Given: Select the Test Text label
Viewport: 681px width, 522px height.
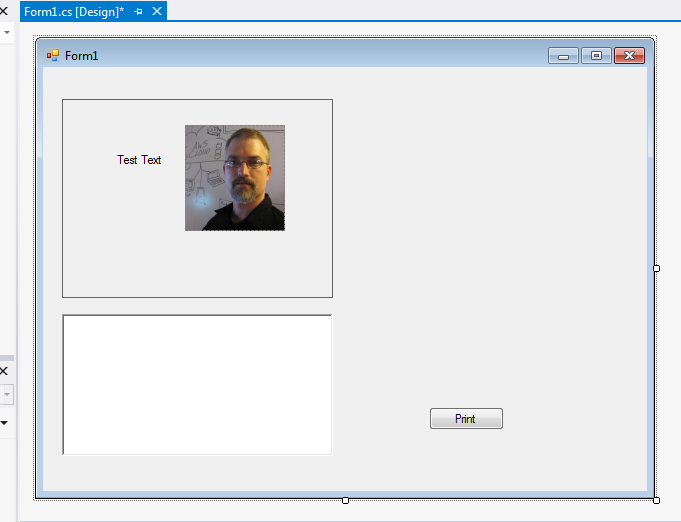Looking at the screenshot, I should click(x=139, y=160).
